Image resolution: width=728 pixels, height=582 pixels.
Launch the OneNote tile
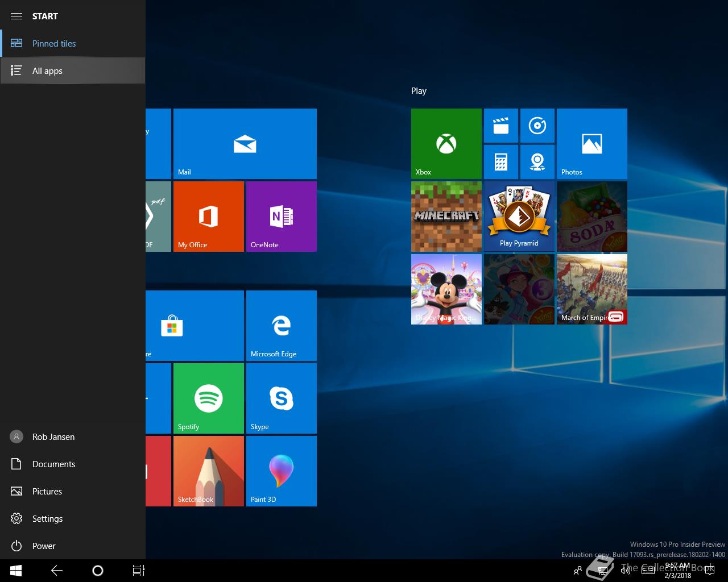pyautogui.click(x=282, y=217)
